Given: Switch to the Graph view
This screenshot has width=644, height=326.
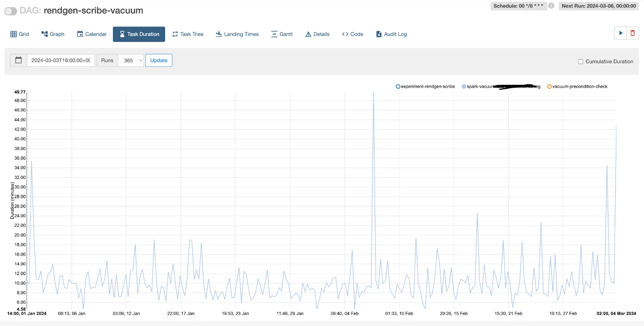Looking at the screenshot, I should coord(53,34).
